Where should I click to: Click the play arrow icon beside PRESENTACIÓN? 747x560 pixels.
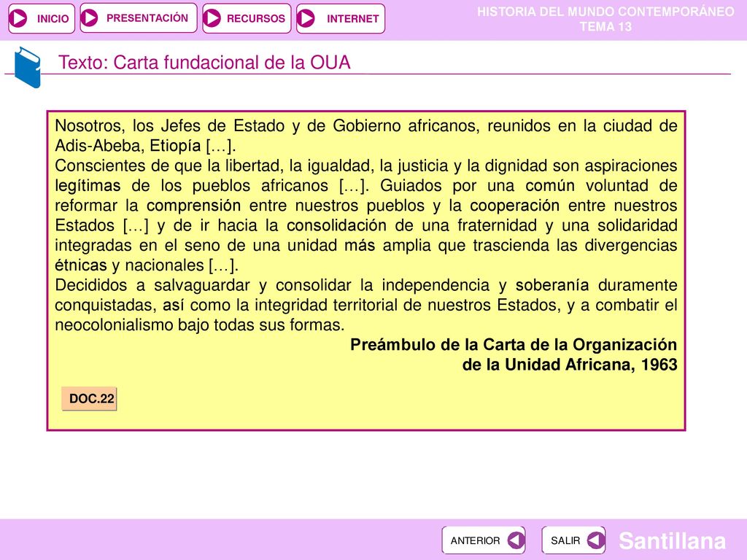90,17
